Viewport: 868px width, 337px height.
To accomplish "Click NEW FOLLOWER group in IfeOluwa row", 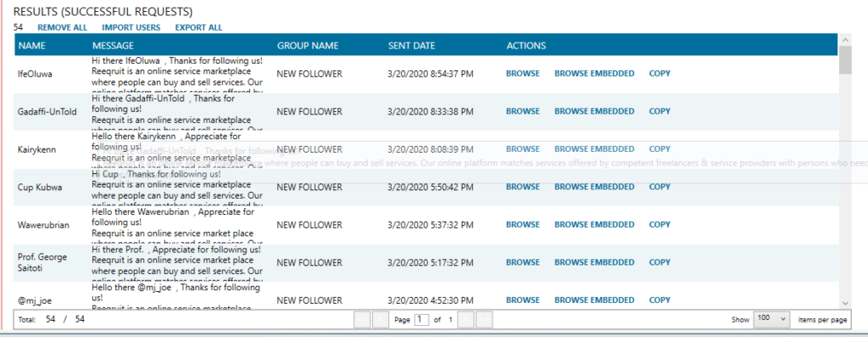I will [309, 74].
